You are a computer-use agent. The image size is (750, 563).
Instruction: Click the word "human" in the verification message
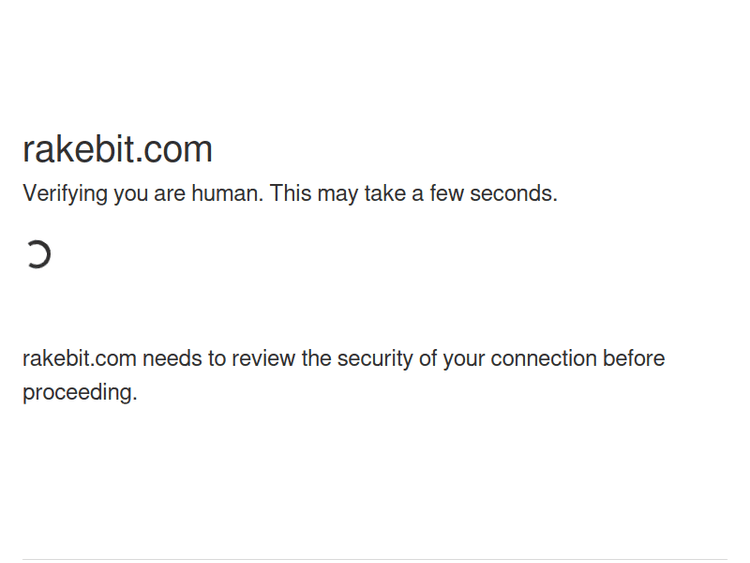226,194
